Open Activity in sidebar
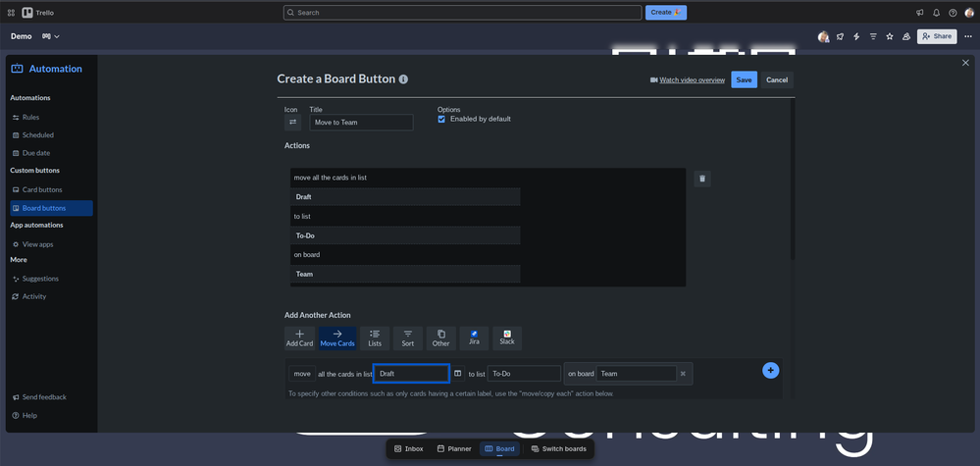Viewport: 980px width, 466px height. pyautogui.click(x=34, y=296)
